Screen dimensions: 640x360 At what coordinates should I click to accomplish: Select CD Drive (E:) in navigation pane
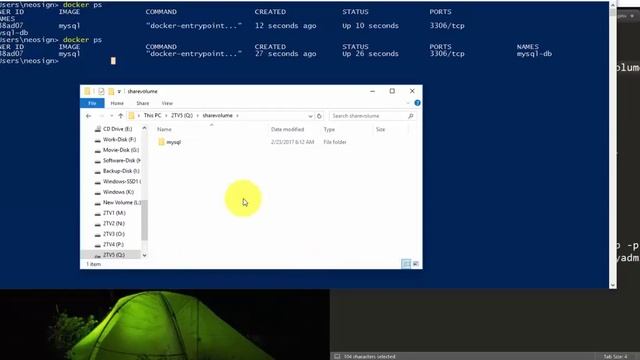point(118,129)
